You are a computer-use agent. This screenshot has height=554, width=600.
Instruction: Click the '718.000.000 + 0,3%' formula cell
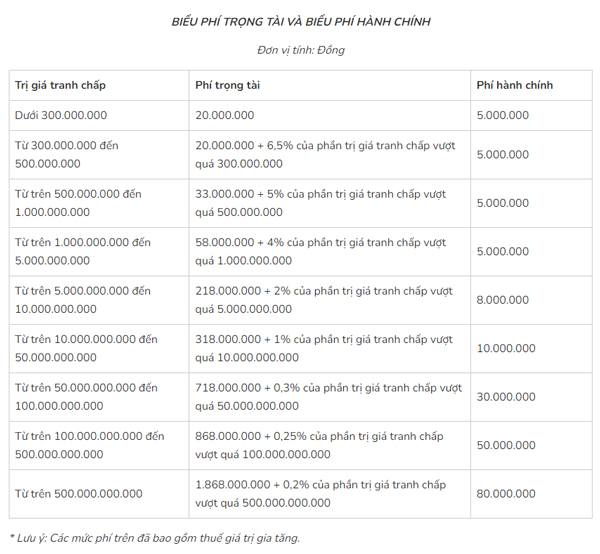329,397
